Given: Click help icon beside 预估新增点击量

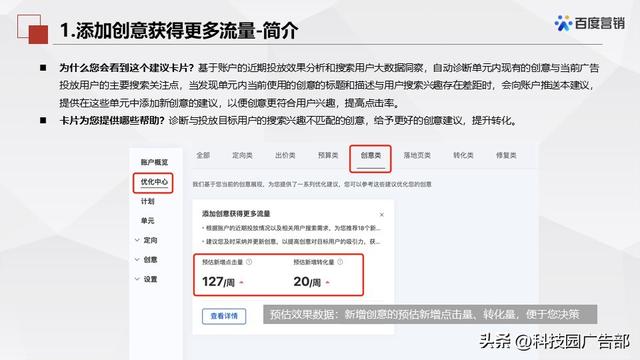Looking at the screenshot, I should click(249, 262).
